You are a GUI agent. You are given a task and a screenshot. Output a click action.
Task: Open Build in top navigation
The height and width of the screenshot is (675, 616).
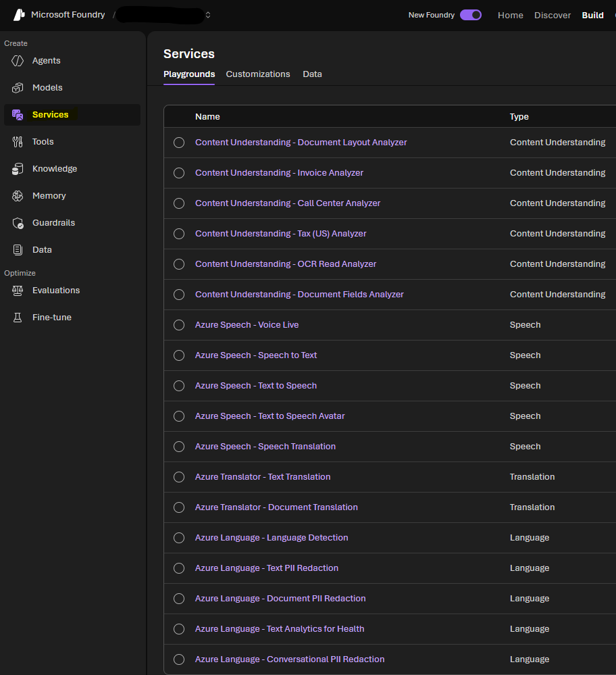tap(592, 15)
